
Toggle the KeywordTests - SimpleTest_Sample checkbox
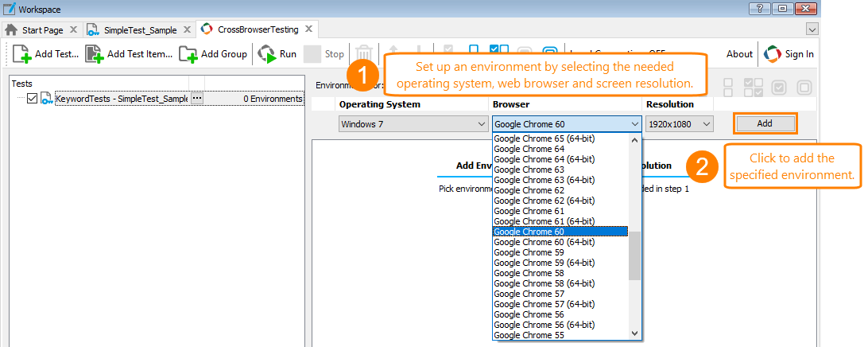pos(32,99)
